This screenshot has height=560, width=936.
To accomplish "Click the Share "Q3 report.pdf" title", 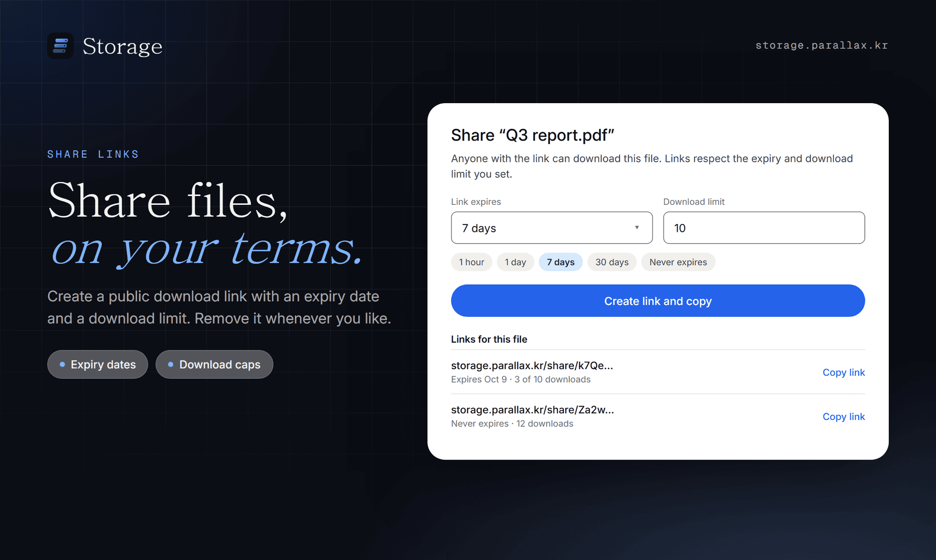I will [533, 135].
